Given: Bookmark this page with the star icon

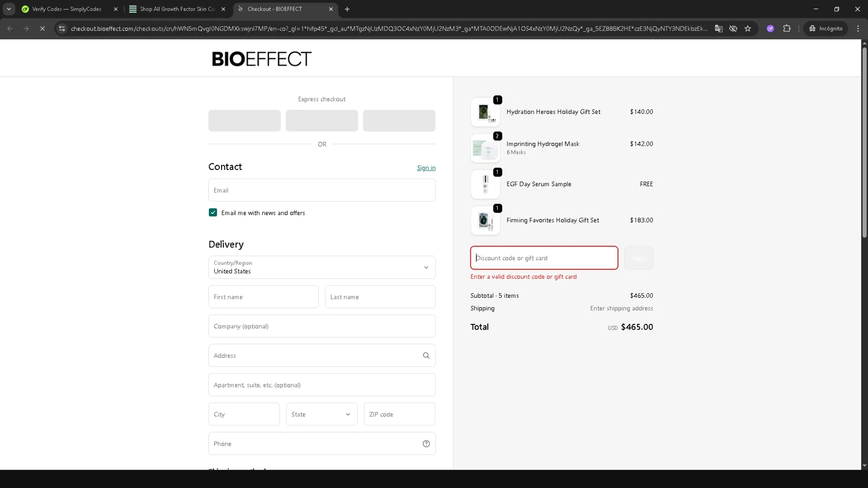Looking at the screenshot, I should click(x=748, y=28).
